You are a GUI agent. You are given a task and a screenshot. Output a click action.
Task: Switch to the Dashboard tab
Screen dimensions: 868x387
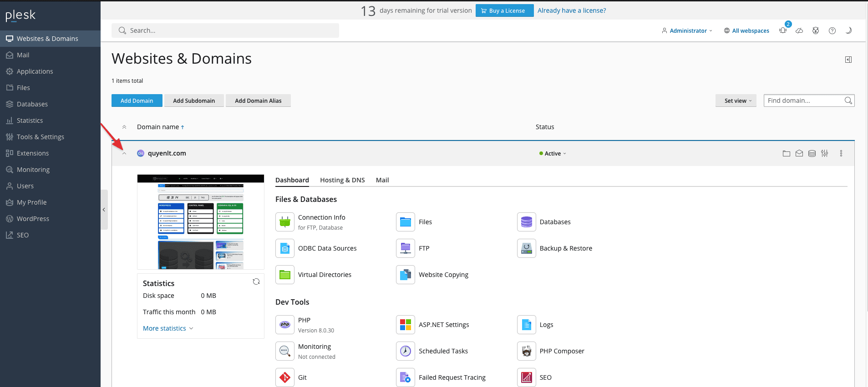coord(292,180)
